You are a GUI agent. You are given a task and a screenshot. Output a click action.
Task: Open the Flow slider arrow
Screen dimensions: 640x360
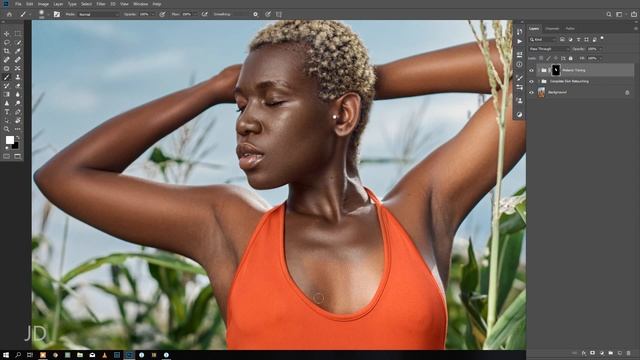pos(196,14)
